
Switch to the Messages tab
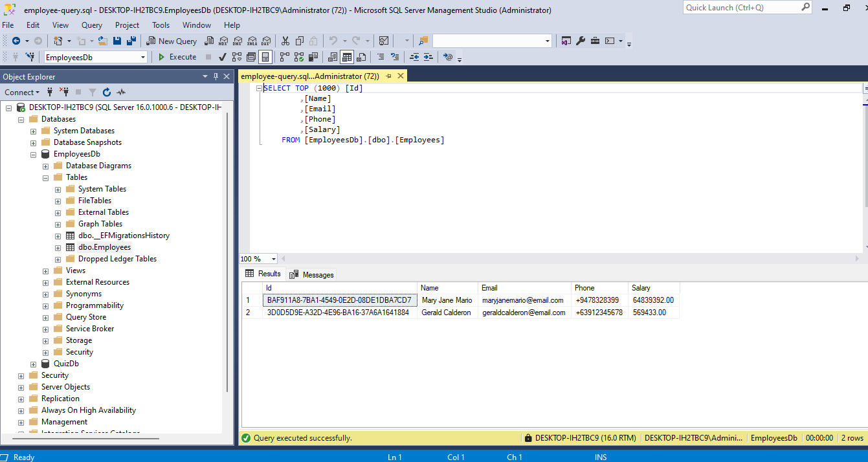tap(312, 274)
